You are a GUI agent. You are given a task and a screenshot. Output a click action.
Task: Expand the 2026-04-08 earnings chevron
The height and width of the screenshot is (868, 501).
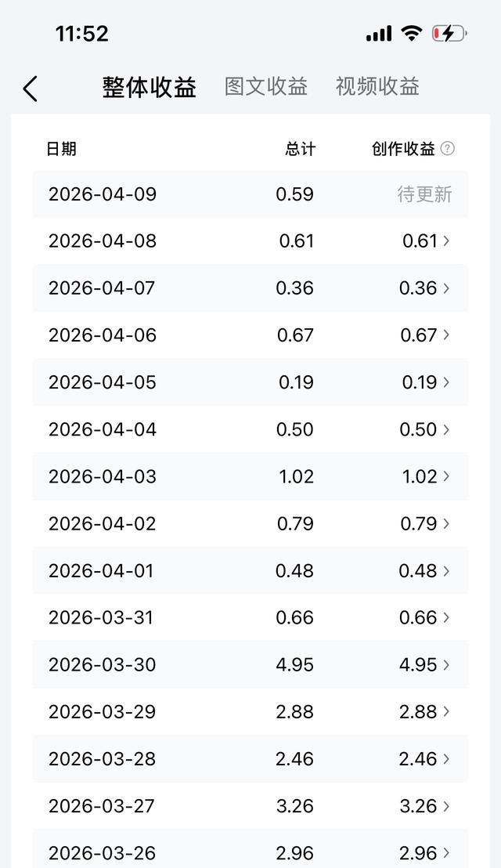pyautogui.click(x=446, y=241)
